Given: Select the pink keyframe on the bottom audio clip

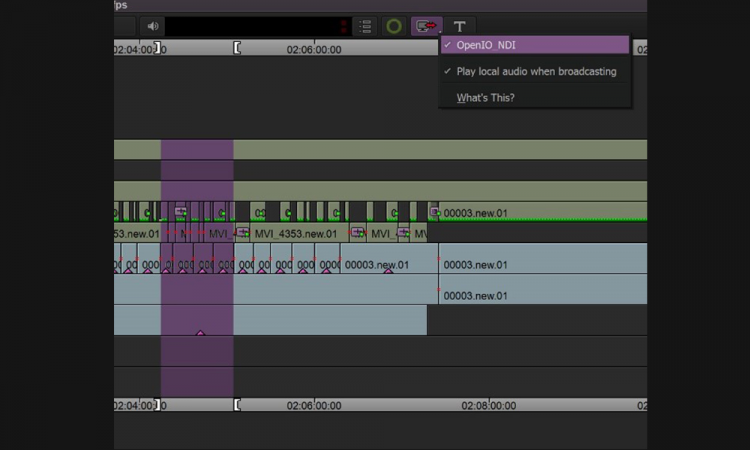Looking at the screenshot, I should (200, 332).
